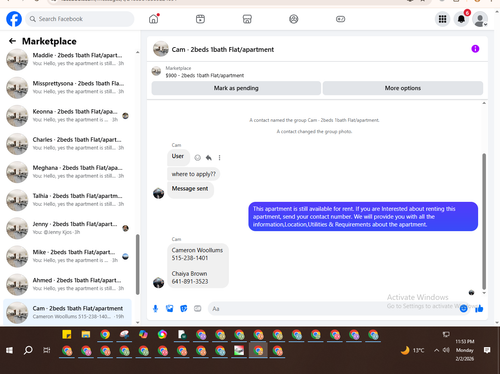
Task: Open the Maddie conversation
Action: coord(68,59)
